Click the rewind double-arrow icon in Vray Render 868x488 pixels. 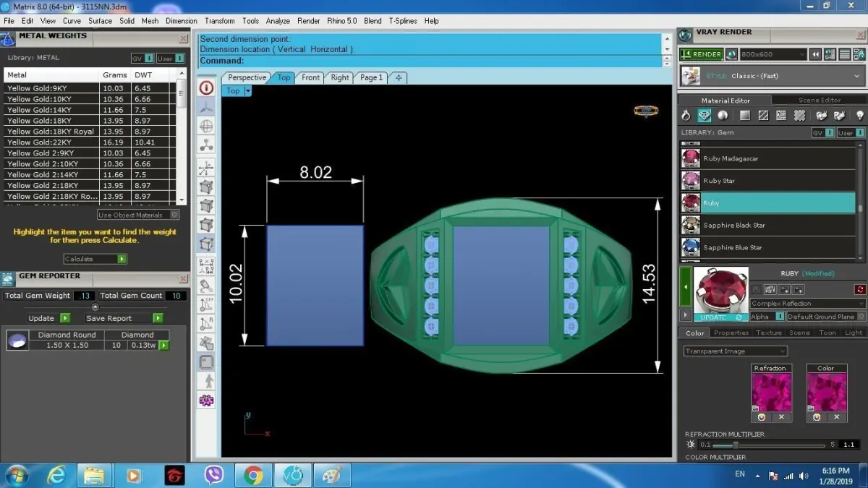point(815,54)
